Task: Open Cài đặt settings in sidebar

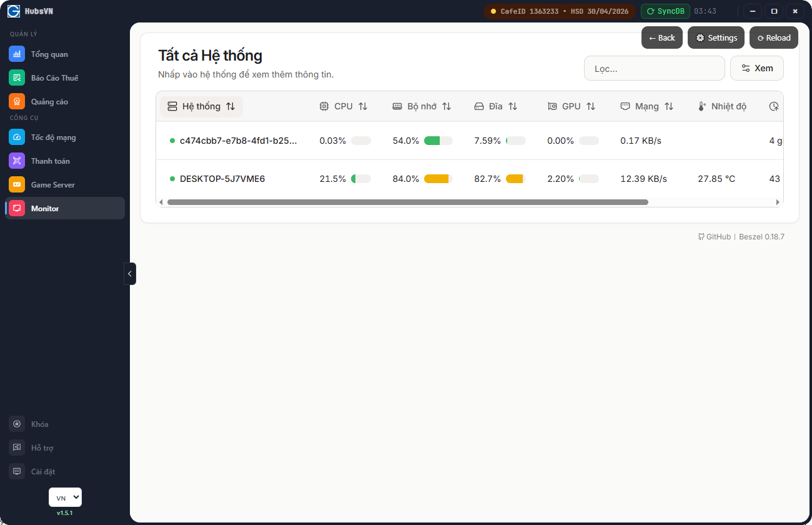Action: click(17, 472)
